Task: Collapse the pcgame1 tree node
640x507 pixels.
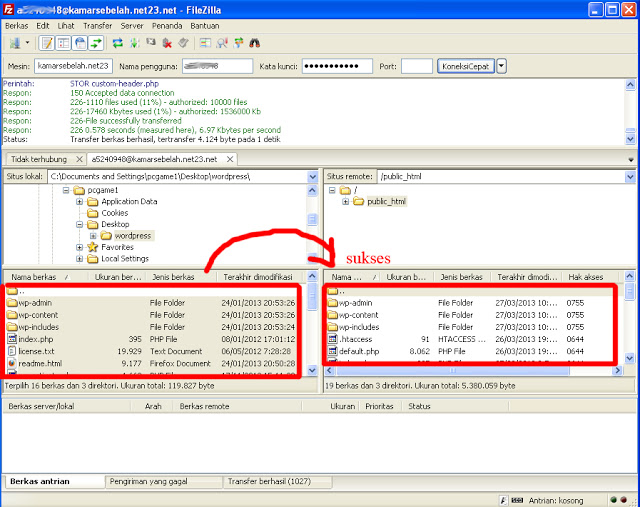Action: [66, 190]
